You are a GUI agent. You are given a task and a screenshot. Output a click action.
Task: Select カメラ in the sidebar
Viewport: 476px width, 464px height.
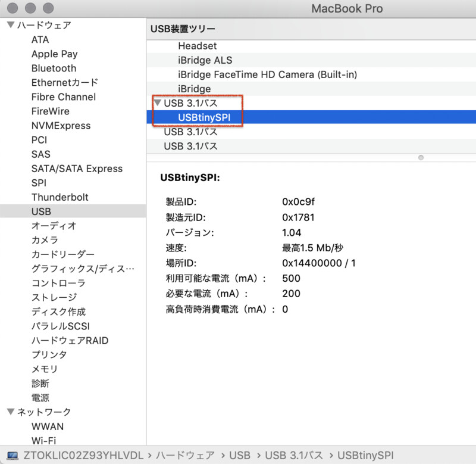coord(45,240)
